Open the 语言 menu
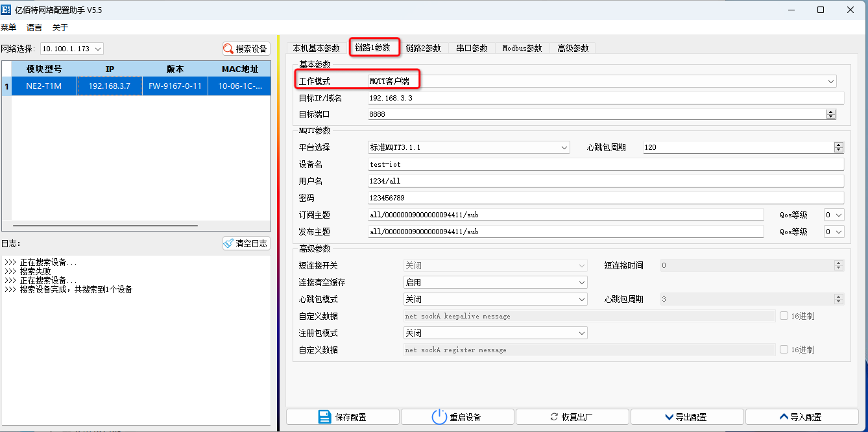Screen dimensions: 868x432 (x=34, y=27)
